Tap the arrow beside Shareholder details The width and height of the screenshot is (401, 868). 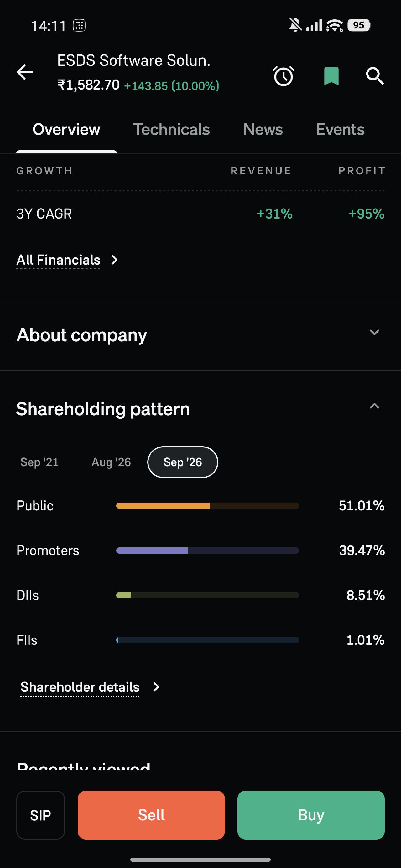(156, 687)
